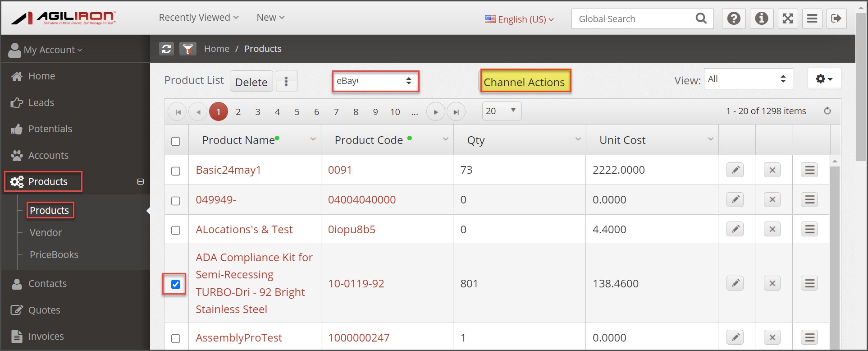The height and width of the screenshot is (351, 868).
Task: Open the filter funnel icon
Action: 188,49
